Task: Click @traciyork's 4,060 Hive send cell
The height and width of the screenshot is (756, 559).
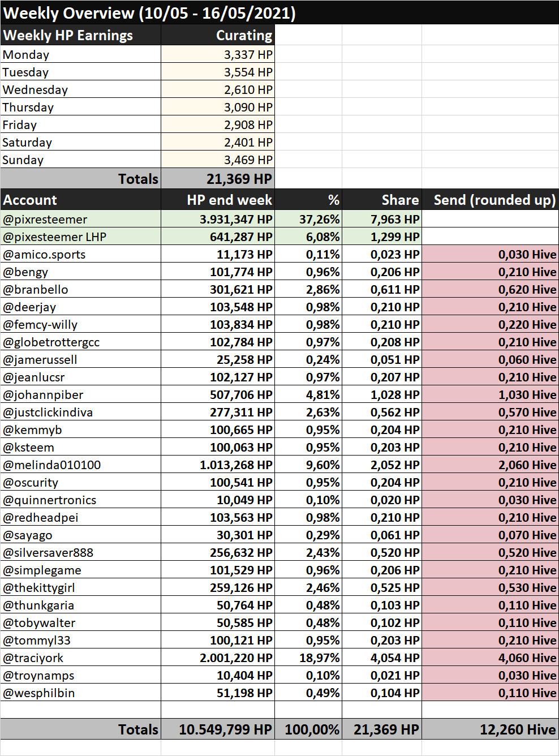Action: point(490,658)
